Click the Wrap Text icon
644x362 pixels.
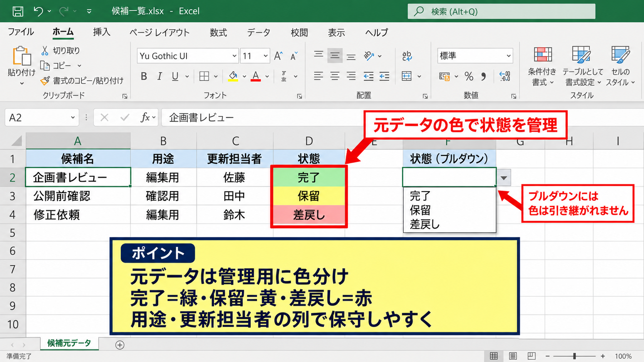[407, 56]
